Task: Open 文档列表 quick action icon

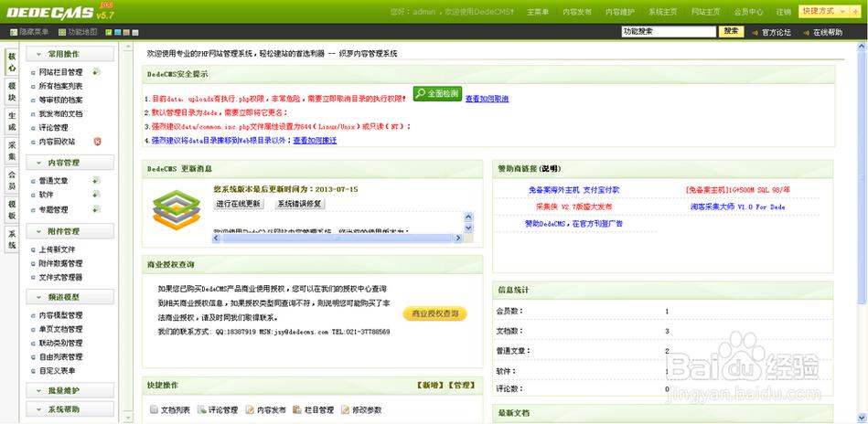Action: pos(154,410)
